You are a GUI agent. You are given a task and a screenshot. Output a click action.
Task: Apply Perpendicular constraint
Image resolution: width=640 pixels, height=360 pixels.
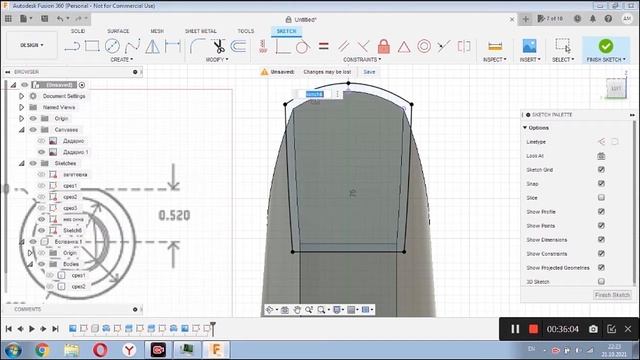click(x=363, y=46)
